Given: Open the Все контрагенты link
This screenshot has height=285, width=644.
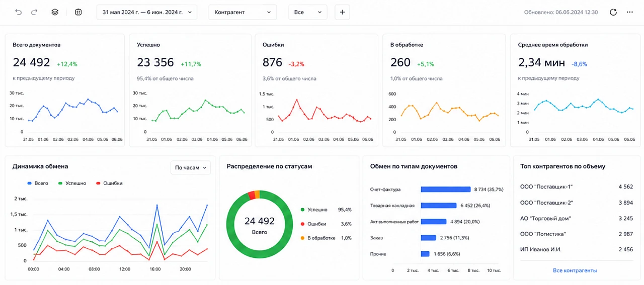Looking at the screenshot, I should [x=575, y=270].
